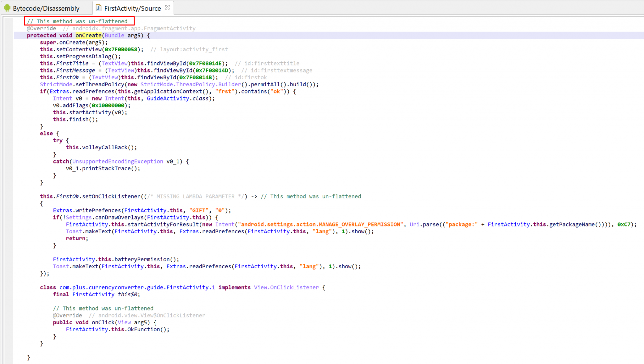
Task: Select the MANAGE_OVERLAY_PERMISSION string literal
Action: coord(320,224)
